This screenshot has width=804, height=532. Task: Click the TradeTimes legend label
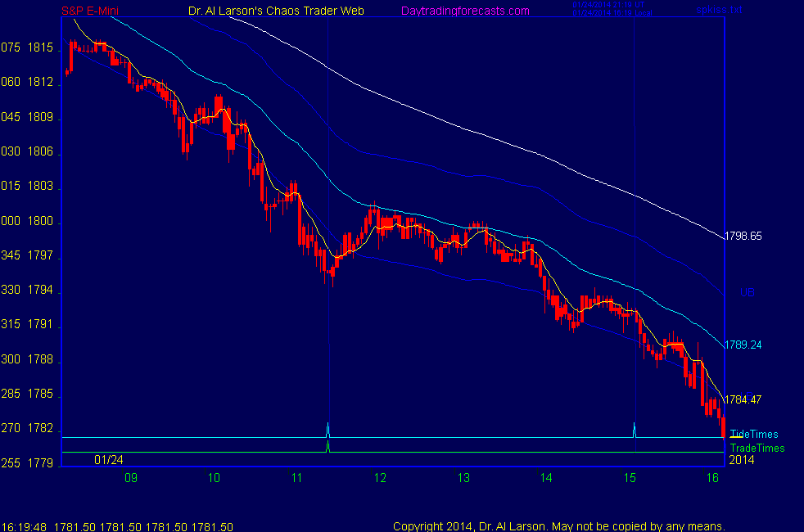click(x=757, y=448)
